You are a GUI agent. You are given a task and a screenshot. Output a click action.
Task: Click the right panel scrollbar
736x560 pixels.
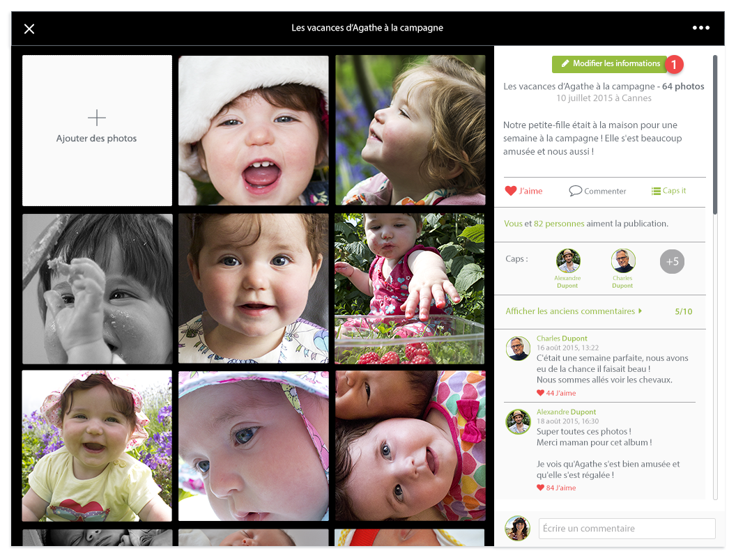(x=715, y=135)
